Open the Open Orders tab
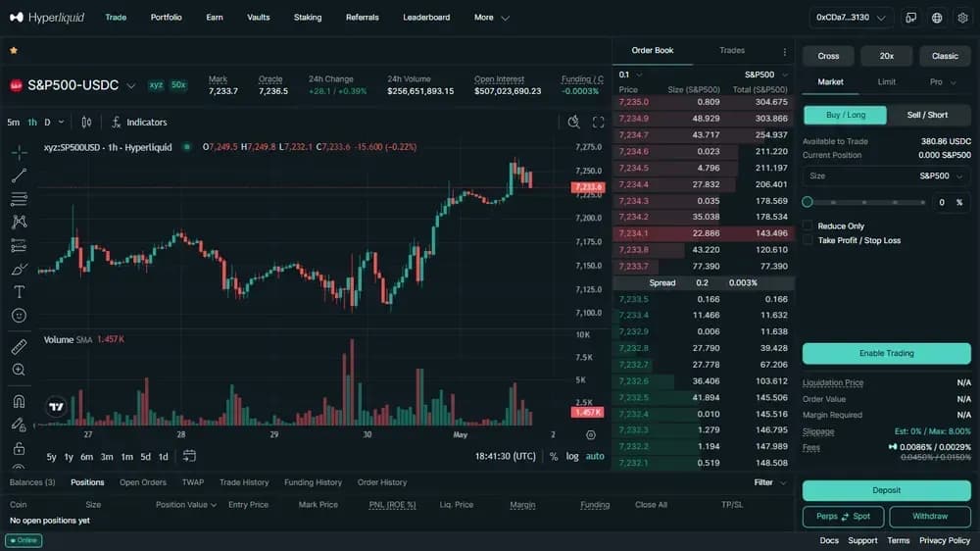 pos(143,482)
